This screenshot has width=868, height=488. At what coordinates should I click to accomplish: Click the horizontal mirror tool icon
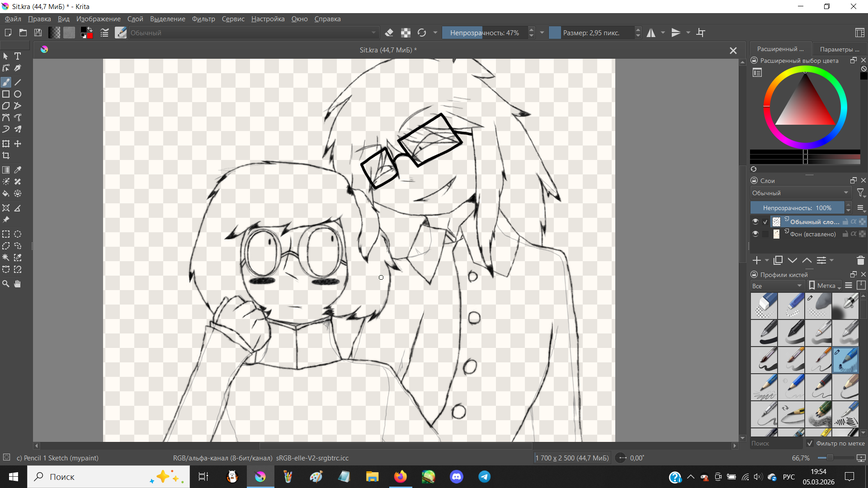[651, 33]
